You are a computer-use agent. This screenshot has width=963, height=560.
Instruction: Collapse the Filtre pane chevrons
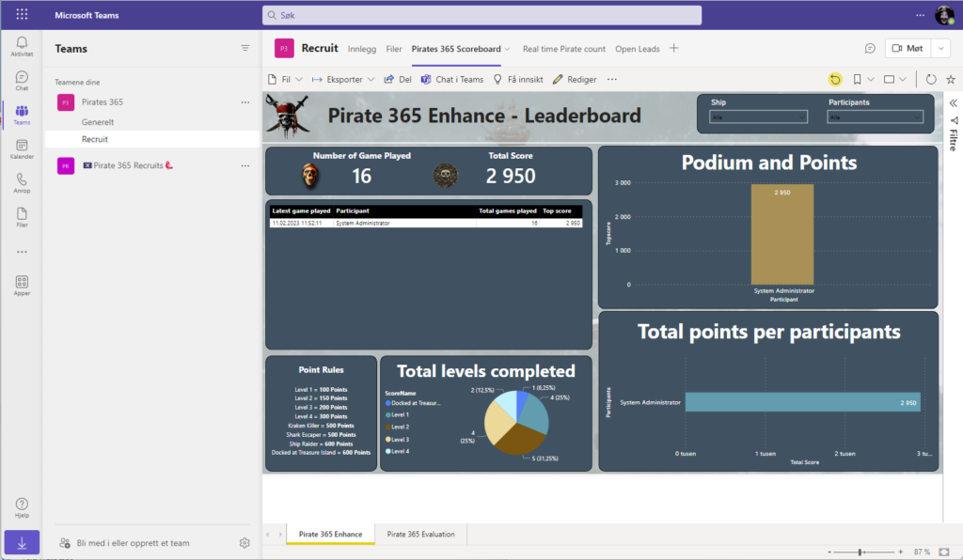[954, 103]
